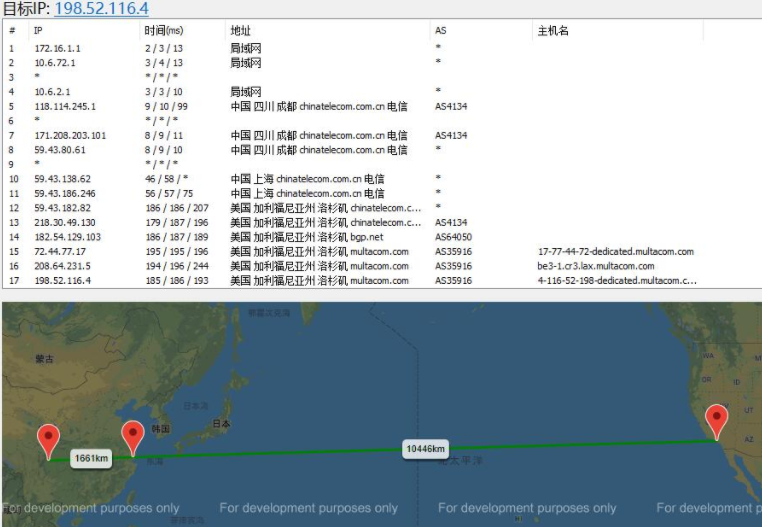
Task: Click row number 9 with no response
Action: [x=11, y=164]
